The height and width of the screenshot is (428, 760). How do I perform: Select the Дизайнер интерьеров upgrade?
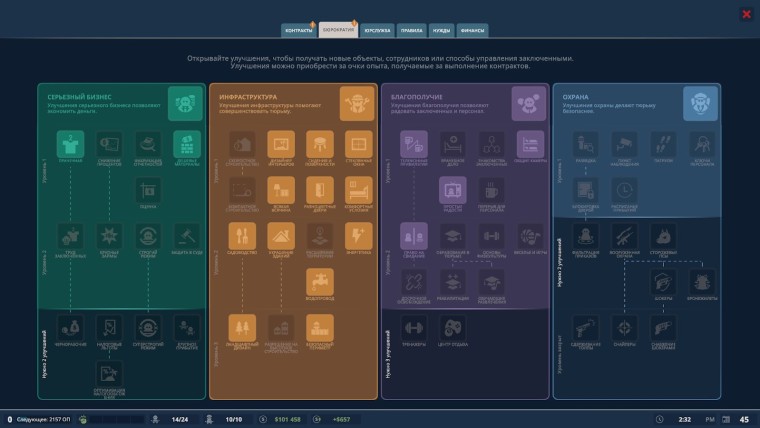pos(281,144)
